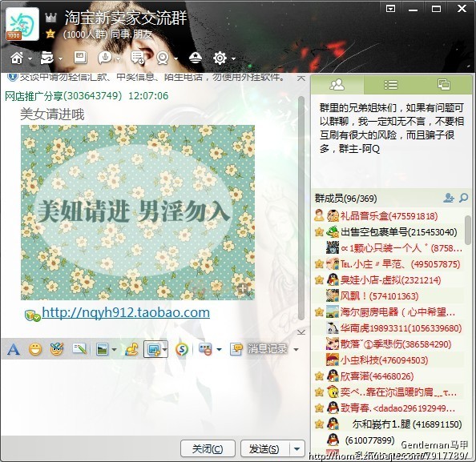Viewport: 476px width, 462px height.
Task: Expand the home icon dropdown arrow
Action: click(x=30, y=58)
